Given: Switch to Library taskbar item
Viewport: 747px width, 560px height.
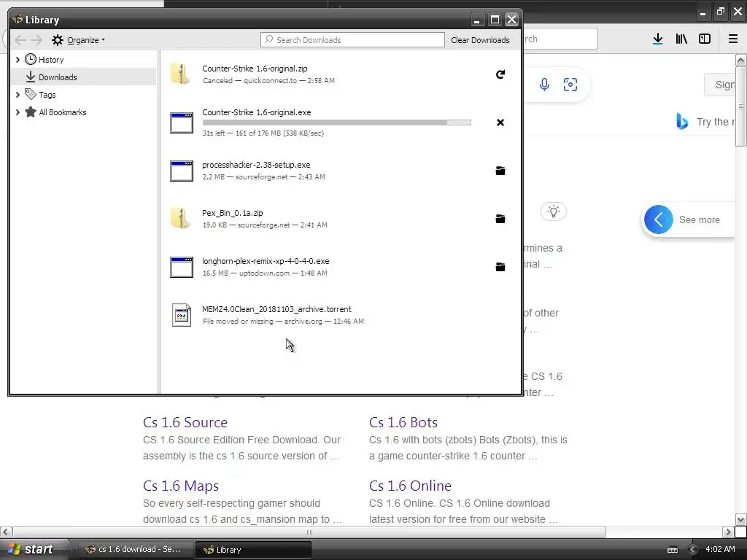Looking at the screenshot, I should pyautogui.click(x=252, y=550).
